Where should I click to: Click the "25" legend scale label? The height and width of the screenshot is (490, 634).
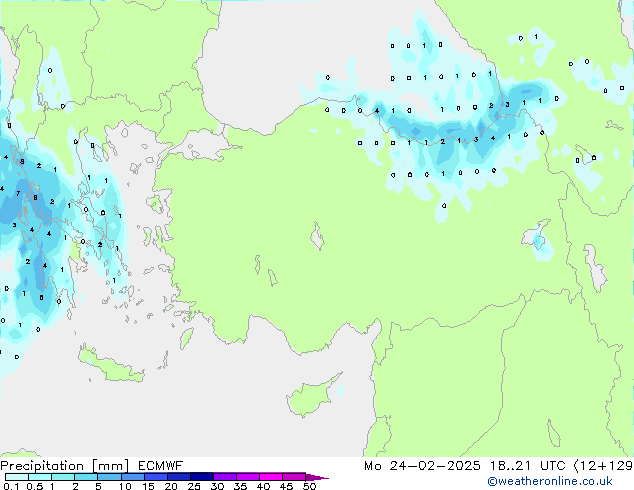click(x=194, y=486)
